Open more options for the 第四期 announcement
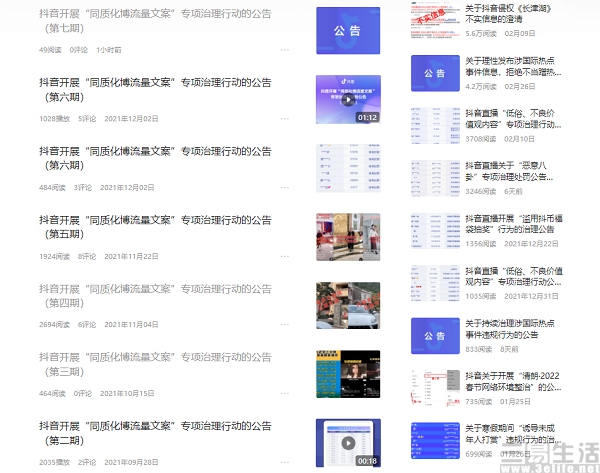 (285, 325)
